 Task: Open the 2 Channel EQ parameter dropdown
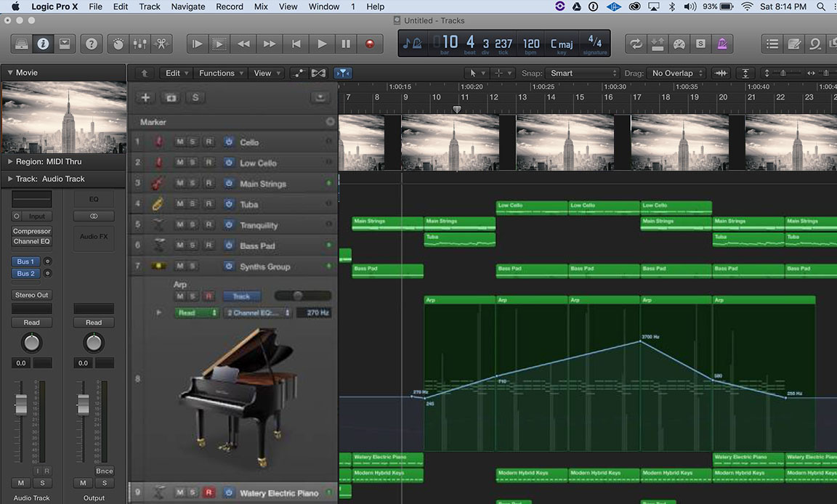coord(257,312)
